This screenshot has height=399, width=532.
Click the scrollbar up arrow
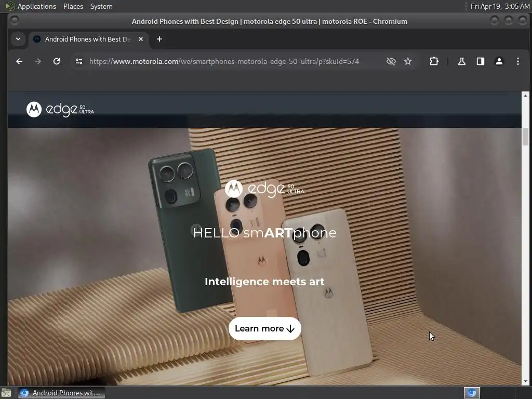525,96
